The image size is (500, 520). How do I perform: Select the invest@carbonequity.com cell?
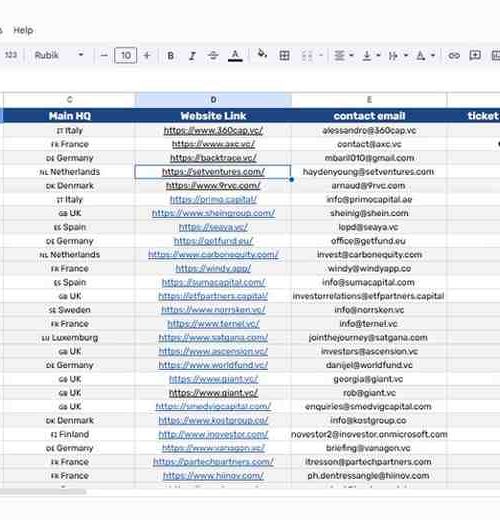pos(369,255)
